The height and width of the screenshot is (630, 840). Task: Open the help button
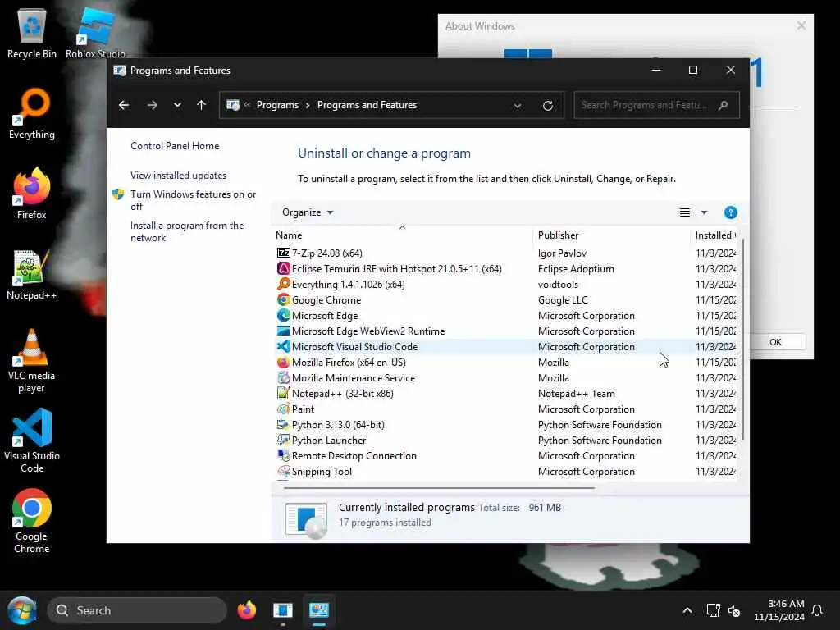coord(731,212)
